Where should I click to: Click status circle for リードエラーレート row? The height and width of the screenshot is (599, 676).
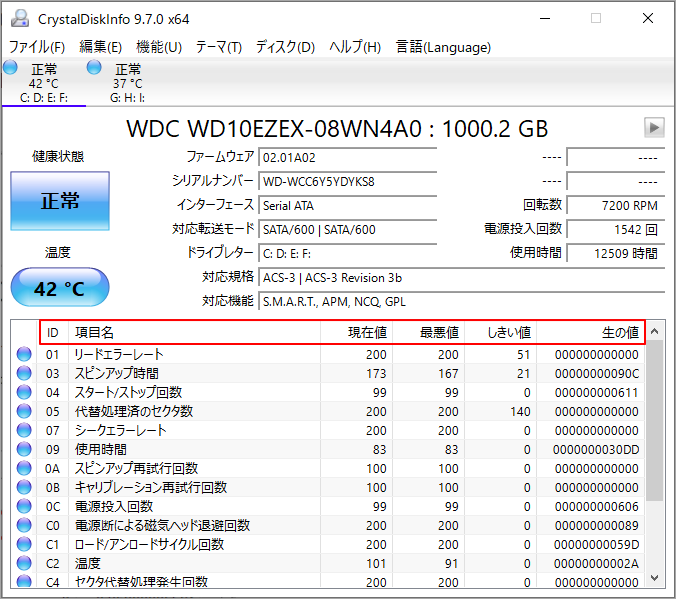[x=24, y=354]
